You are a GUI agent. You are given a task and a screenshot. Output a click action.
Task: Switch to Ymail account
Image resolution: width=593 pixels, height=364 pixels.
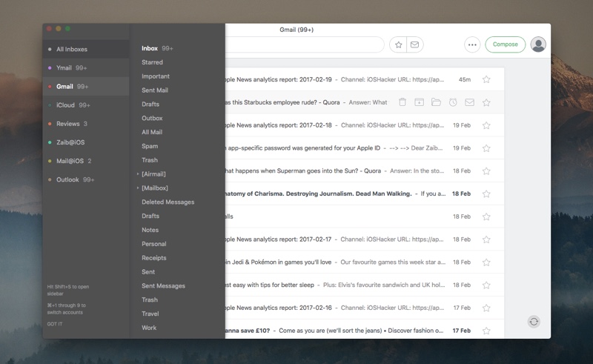tap(86, 67)
